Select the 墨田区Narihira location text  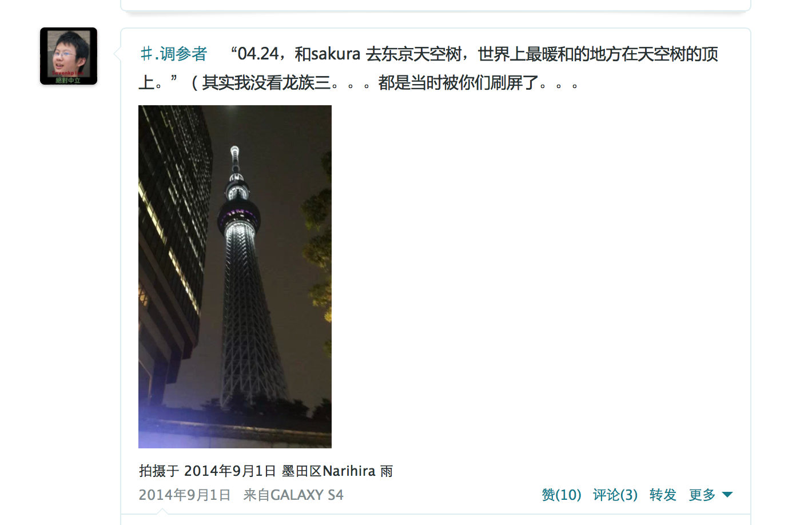tap(329, 471)
